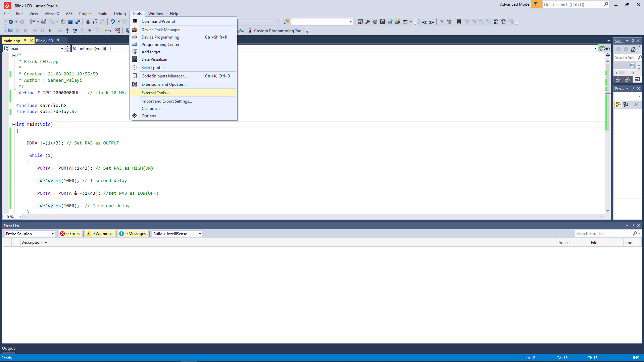Pin the Blink_LED tab
The width and height of the screenshot is (644, 362).
click(x=58, y=41)
